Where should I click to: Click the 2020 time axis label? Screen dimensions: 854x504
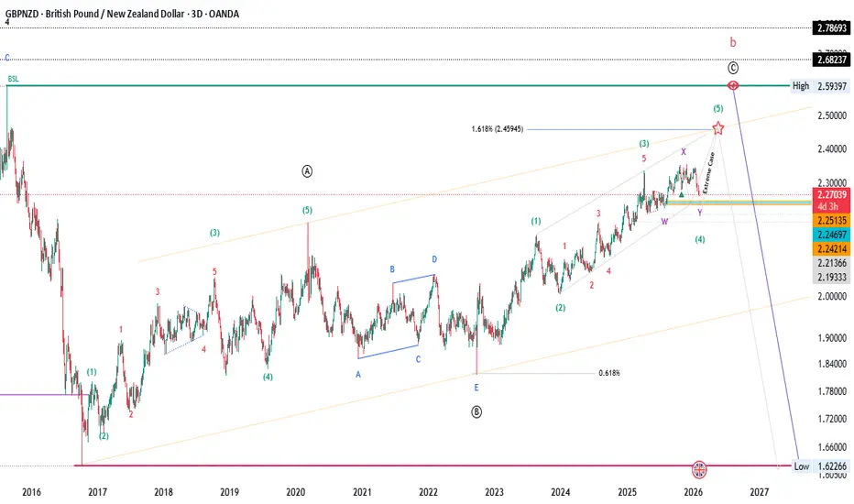tap(296, 492)
